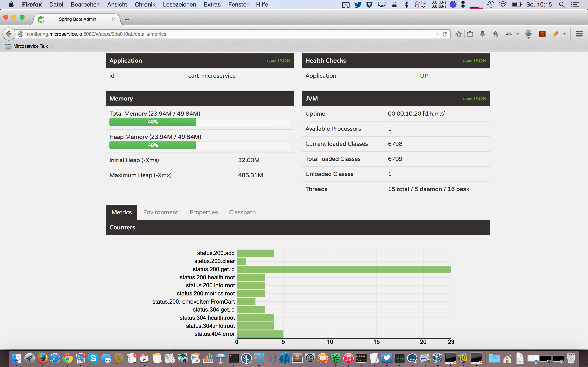Open the dropdown arrow next to pencil icon

(x=565, y=34)
